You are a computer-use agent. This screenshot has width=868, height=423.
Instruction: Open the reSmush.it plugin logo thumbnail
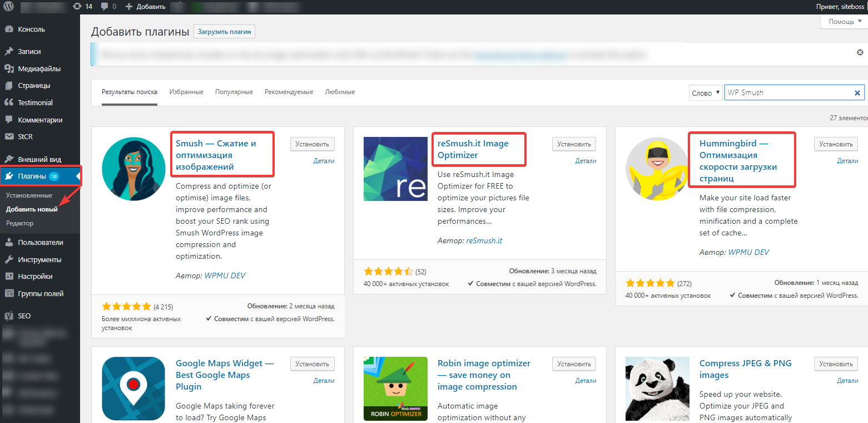tap(395, 169)
